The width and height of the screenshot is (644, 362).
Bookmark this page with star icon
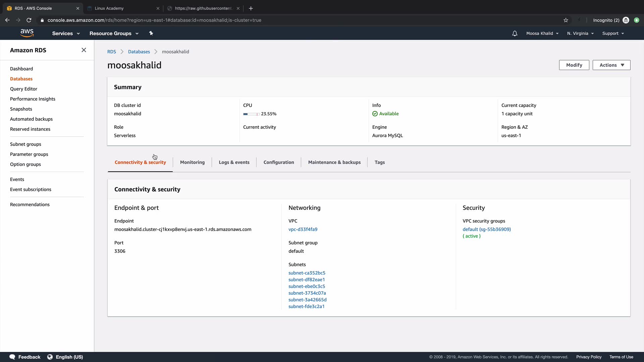566,20
